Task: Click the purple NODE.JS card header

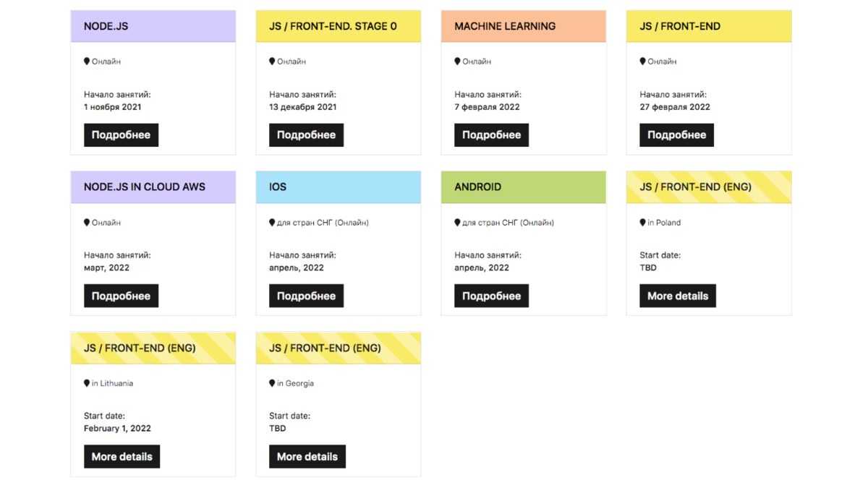Action: coord(153,26)
